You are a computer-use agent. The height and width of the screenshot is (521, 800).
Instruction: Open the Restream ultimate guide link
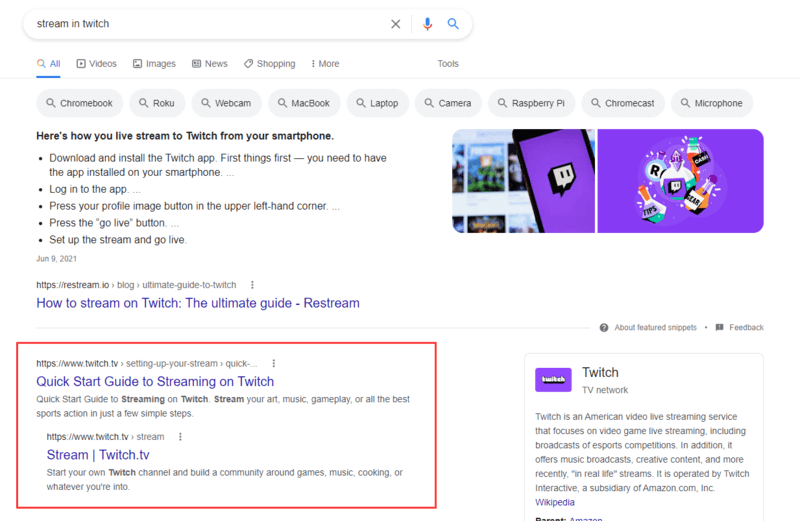(x=198, y=303)
